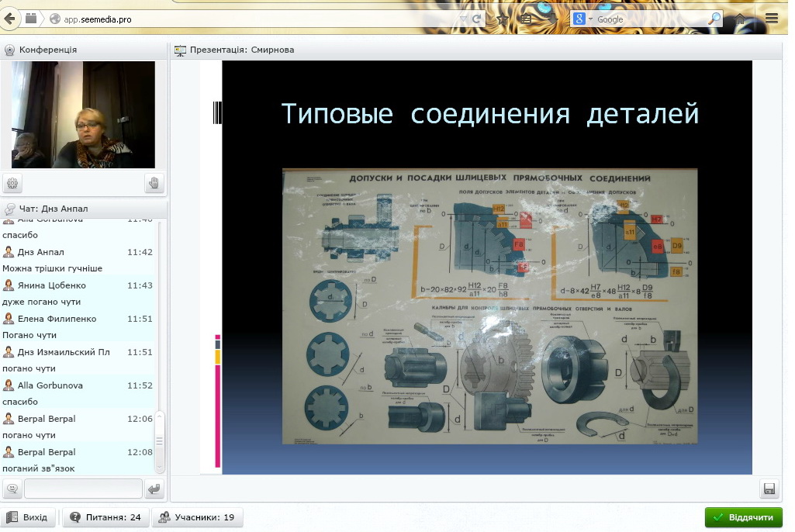Image resolution: width=795 pixels, height=532 pixels.
Task: Save the presentation with the floppy disk icon
Action: tap(769, 489)
